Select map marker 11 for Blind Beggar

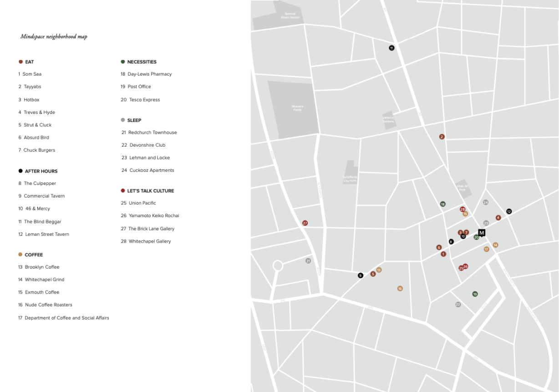pyautogui.click(x=391, y=48)
